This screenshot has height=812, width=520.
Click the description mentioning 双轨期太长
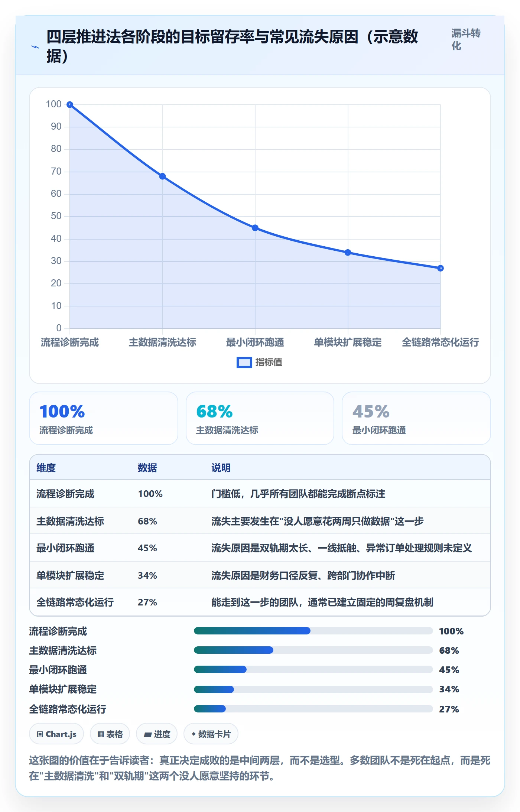(x=342, y=548)
